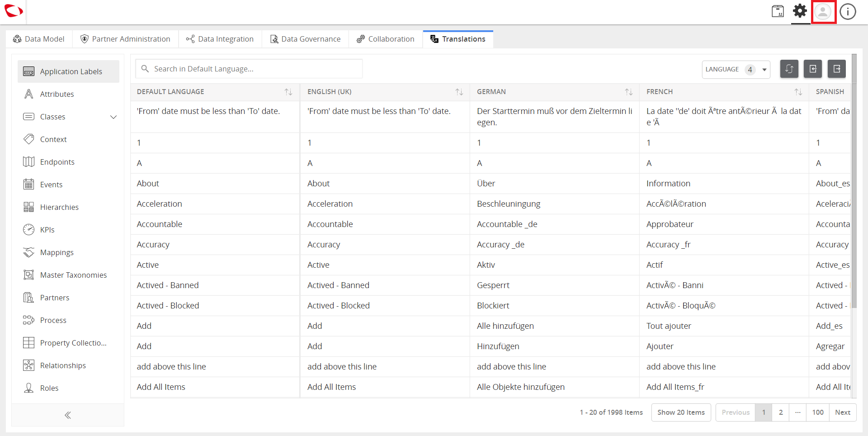This screenshot has height=436, width=868.
Task: Select Master Taxonomies in the sidebar
Action: 68,275
